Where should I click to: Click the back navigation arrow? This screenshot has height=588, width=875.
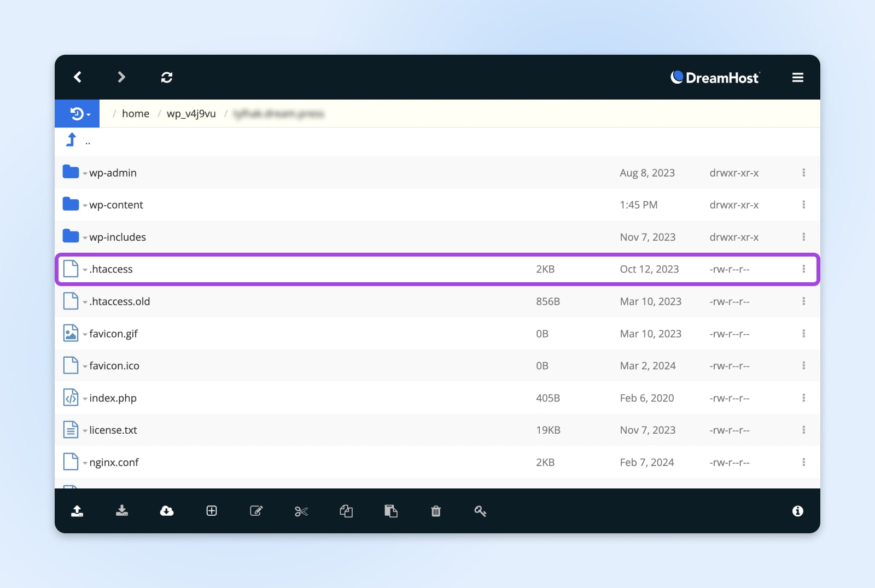78,77
